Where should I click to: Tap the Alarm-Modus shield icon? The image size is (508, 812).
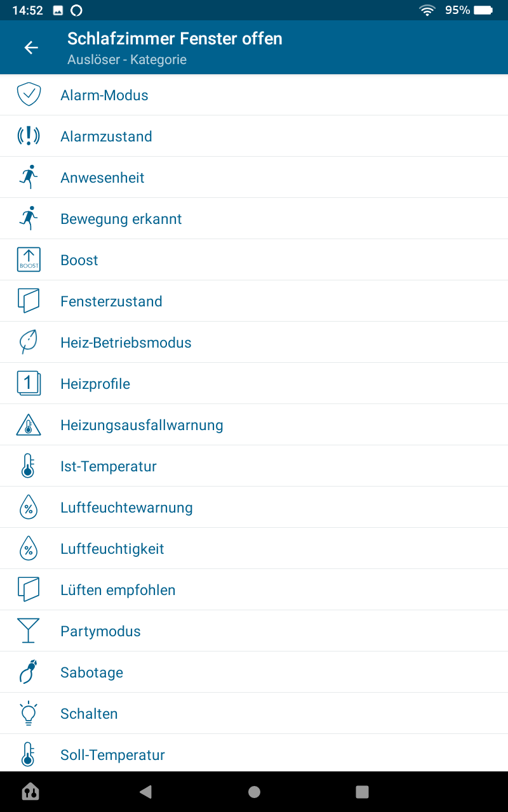click(29, 95)
